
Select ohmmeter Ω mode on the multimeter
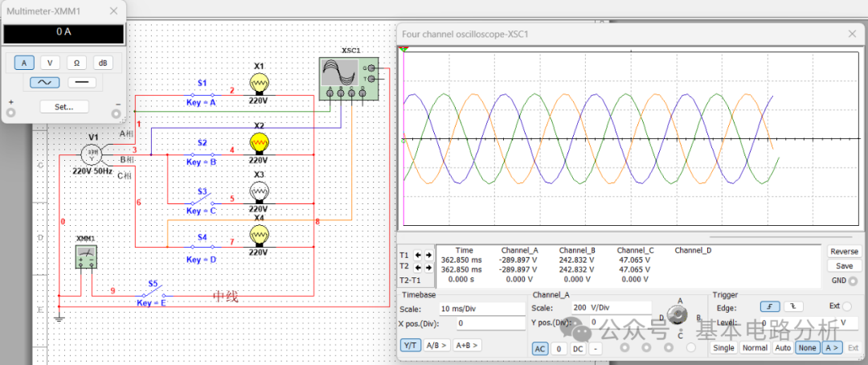(76, 64)
